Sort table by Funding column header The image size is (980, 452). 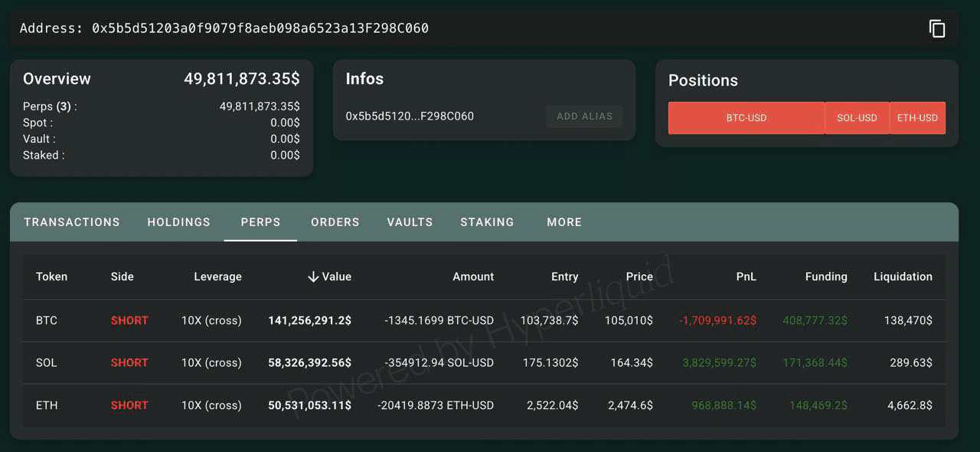coord(825,277)
